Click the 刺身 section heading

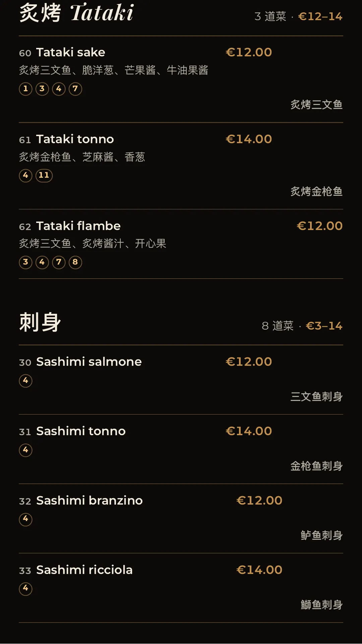click(40, 322)
